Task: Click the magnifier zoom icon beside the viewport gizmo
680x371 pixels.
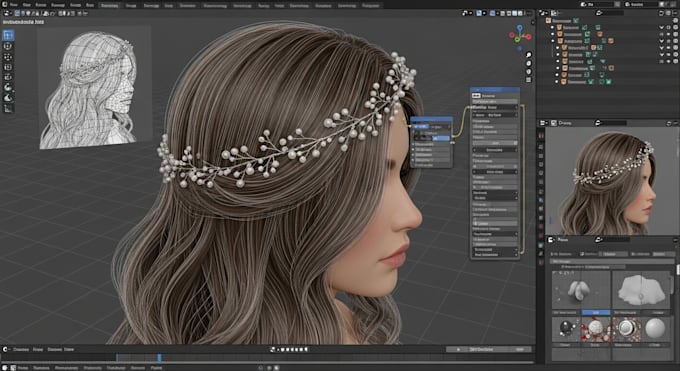Action: (529, 55)
